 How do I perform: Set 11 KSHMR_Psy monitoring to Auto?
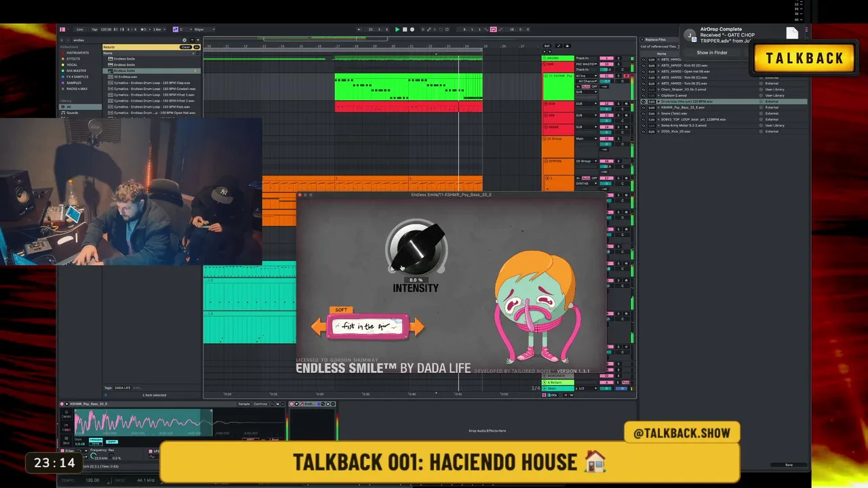[x=585, y=87]
